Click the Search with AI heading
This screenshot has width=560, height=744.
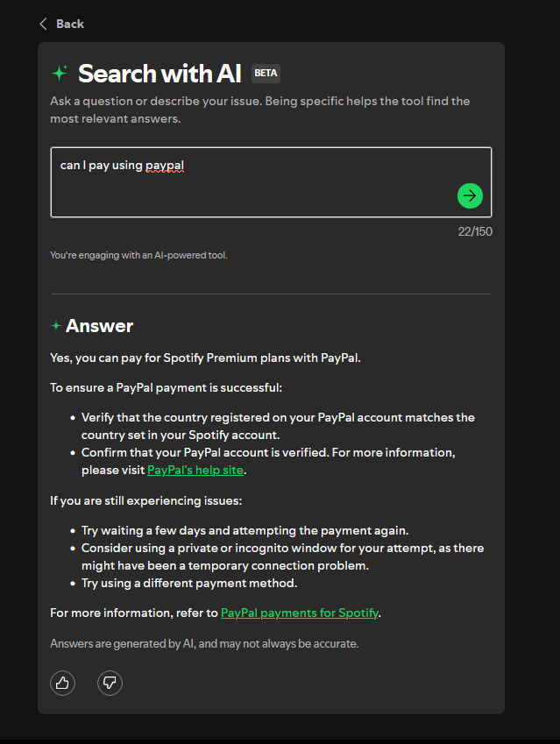[x=159, y=73]
